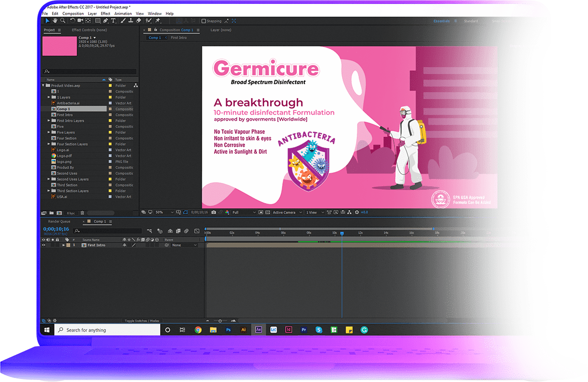Open the Full resolution dropdown
588x382 pixels.
pos(244,212)
